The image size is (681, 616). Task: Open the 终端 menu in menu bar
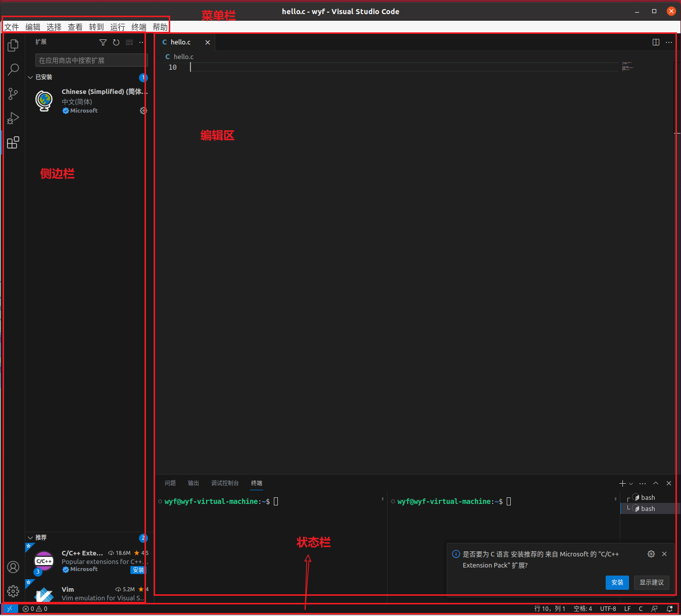(139, 27)
